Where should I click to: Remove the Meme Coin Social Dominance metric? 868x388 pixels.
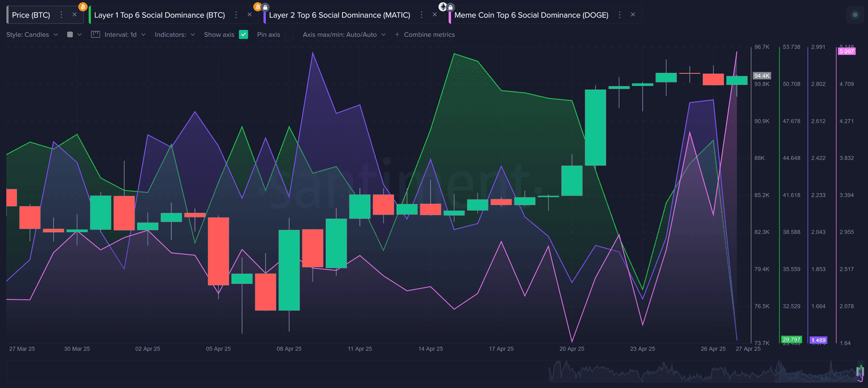click(x=633, y=15)
